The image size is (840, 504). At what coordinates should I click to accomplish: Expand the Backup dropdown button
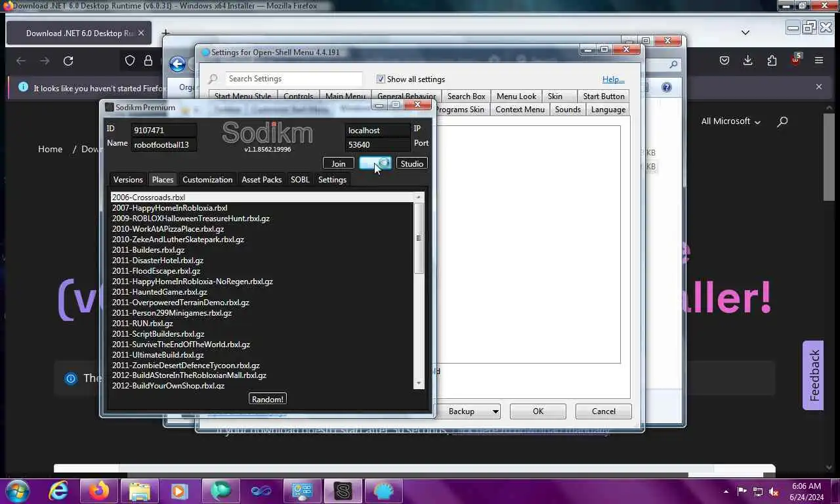coord(495,411)
